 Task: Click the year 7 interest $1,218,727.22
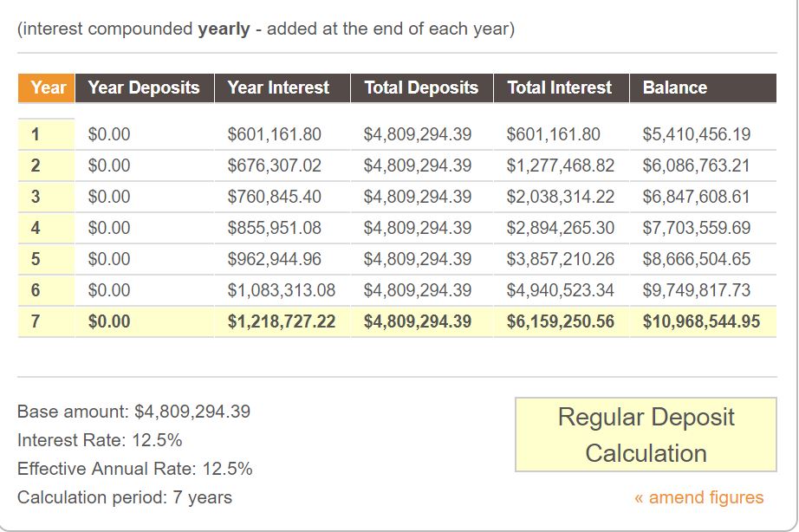pyautogui.click(x=282, y=321)
